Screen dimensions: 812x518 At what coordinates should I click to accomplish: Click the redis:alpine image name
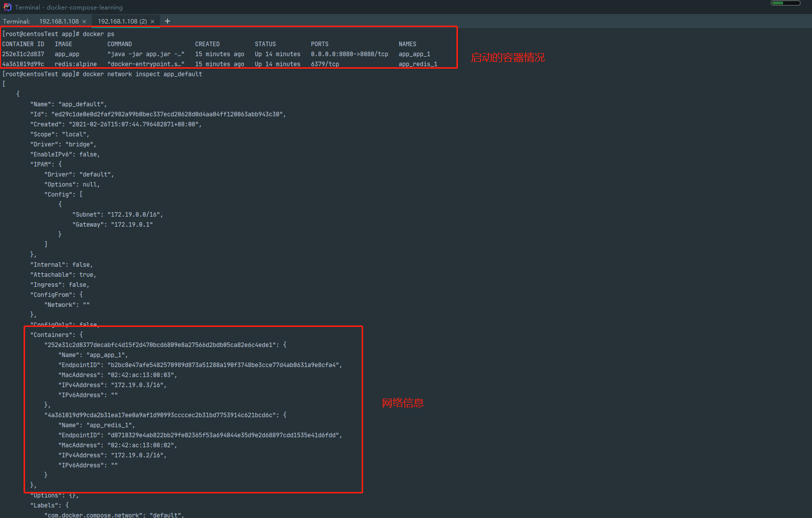click(x=75, y=64)
